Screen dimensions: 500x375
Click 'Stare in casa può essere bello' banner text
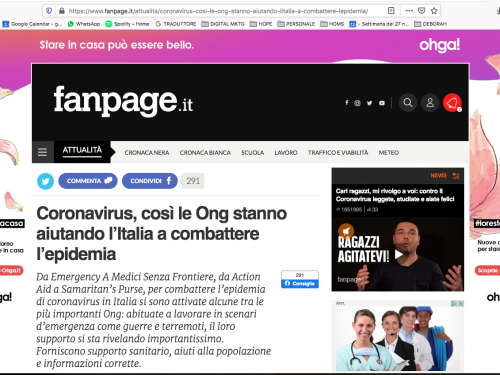point(117,45)
